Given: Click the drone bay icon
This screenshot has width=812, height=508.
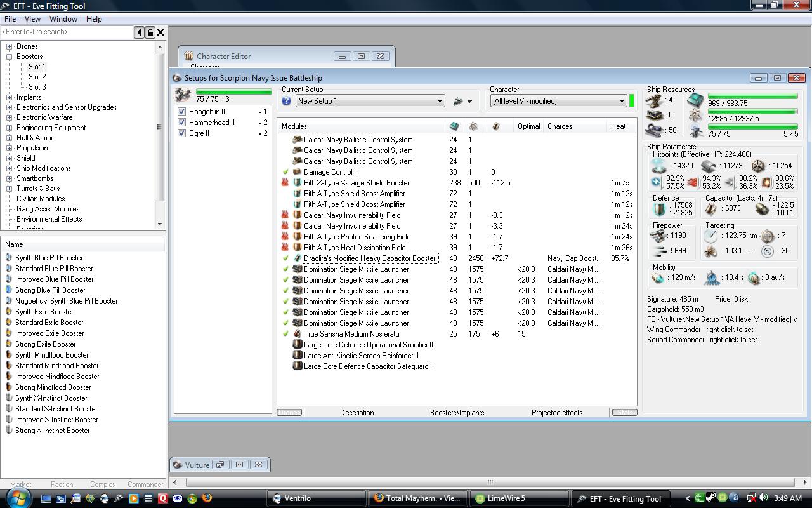Looking at the screenshot, I should pyautogui.click(x=183, y=95).
